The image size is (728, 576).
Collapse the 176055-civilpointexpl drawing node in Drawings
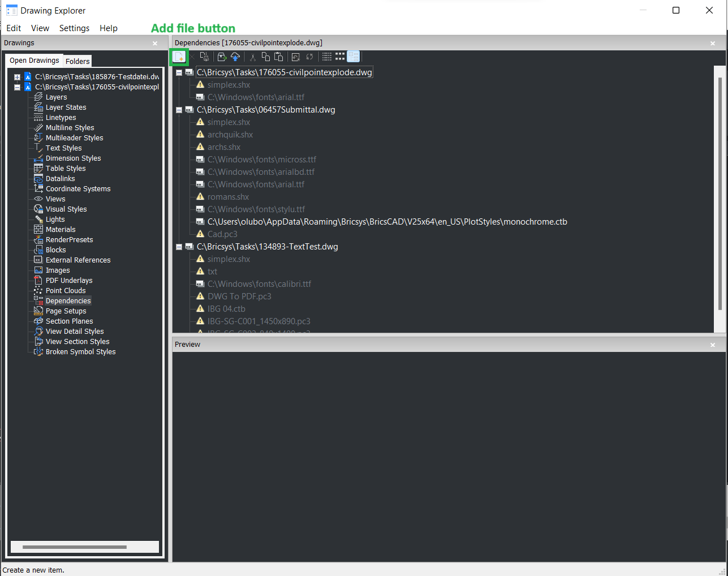(17, 87)
